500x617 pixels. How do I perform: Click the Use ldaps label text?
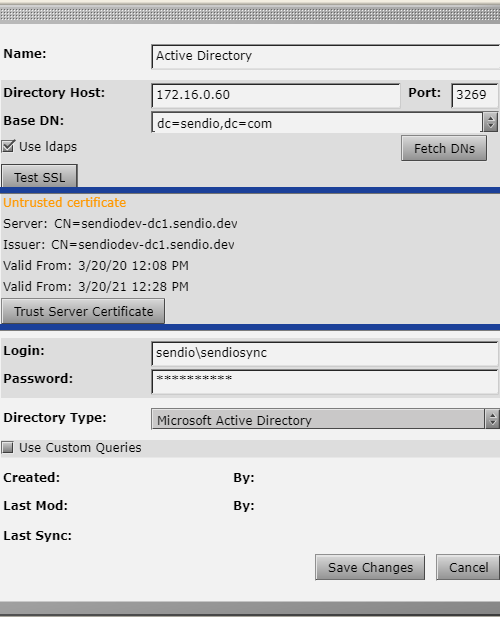tap(48, 147)
